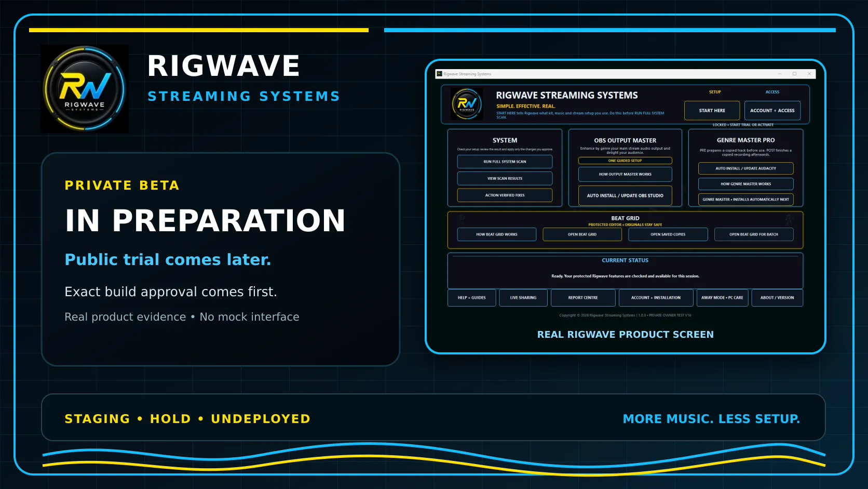Click 'STAGING • HOLD • UNDEPLOYED' banner text
The height and width of the screenshot is (489, 868).
point(187,419)
